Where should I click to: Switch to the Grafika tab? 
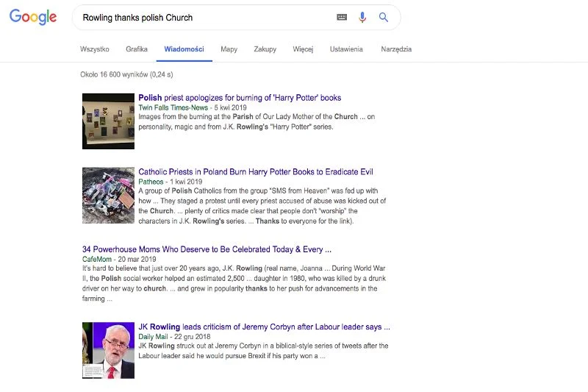tap(137, 49)
